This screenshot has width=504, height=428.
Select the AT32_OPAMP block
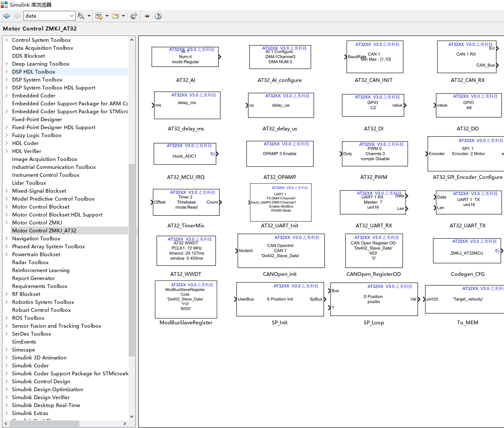[280, 154]
